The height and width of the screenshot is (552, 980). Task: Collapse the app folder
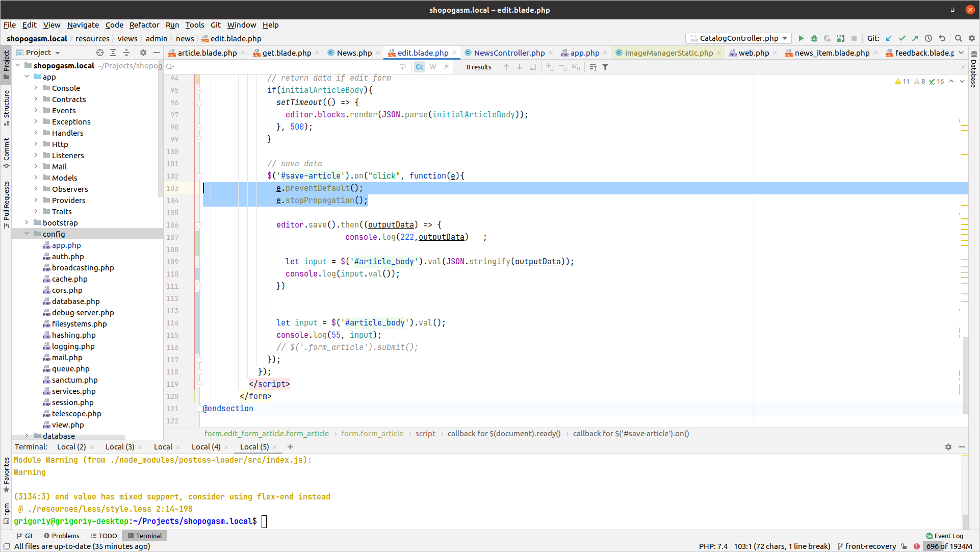(27, 77)
